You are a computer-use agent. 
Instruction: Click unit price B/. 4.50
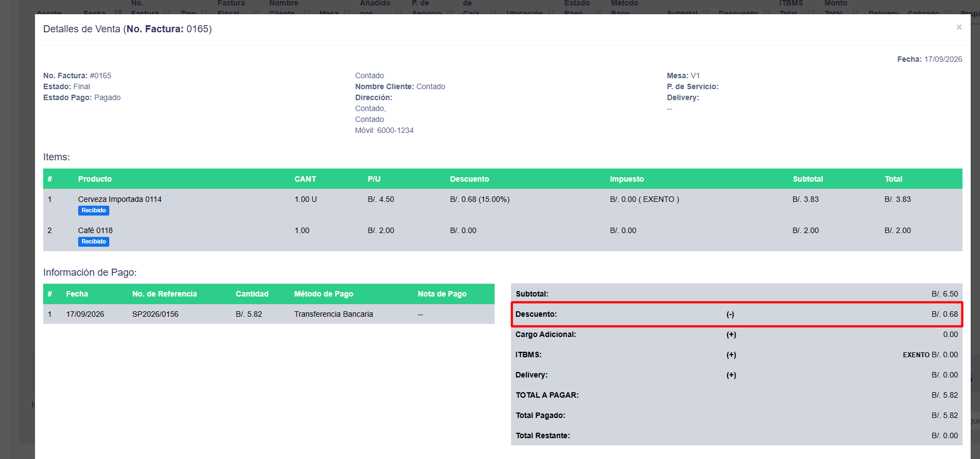tap(381, 199)
